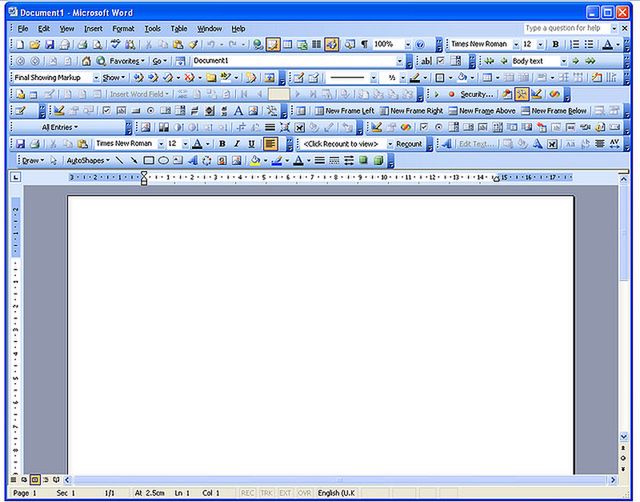Open Microsoft Word Help icon
The height and width of the screenshot is (502, 640).
tap(420, 44)
